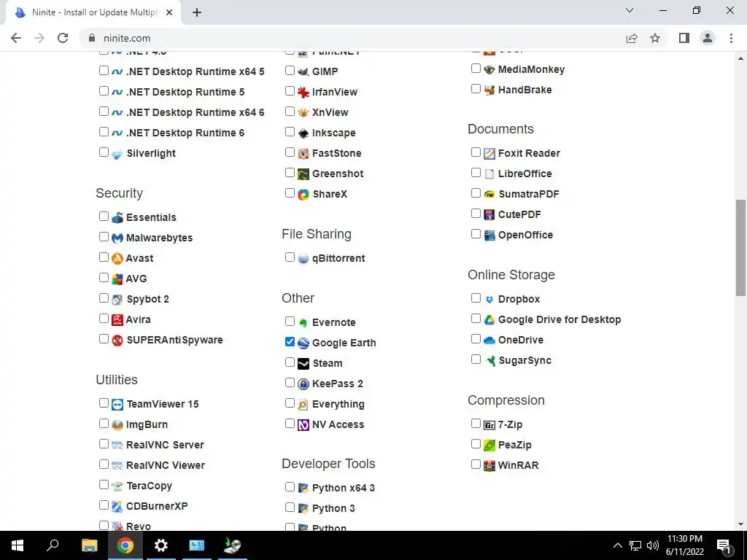Click the Avast orange icon
The image size is (747, 560).
point(117,258)
